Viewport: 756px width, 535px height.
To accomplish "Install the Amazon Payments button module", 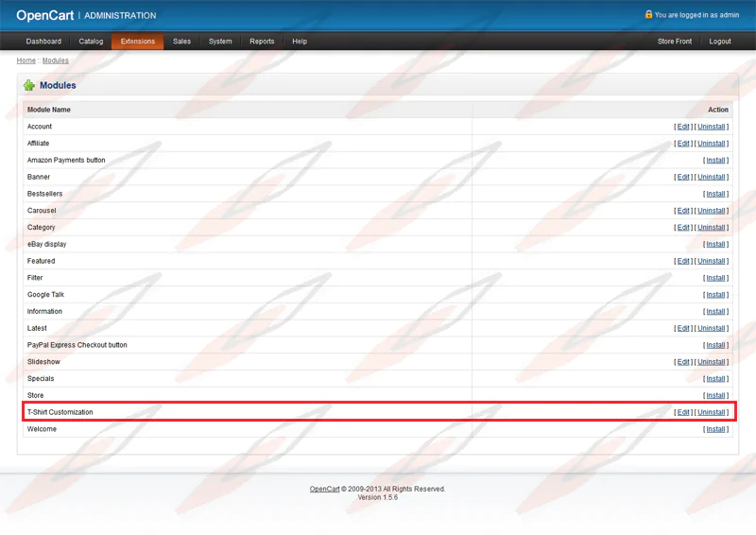I will (715, 160).
